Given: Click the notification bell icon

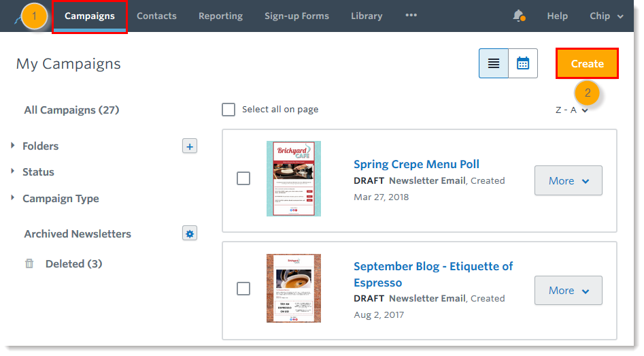Looking at the screenshot, I should [x=519, y=16].
